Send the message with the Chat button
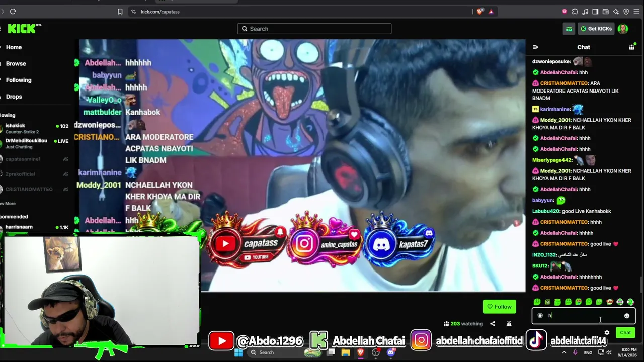644x362 pixels. (x=625, y=333)
